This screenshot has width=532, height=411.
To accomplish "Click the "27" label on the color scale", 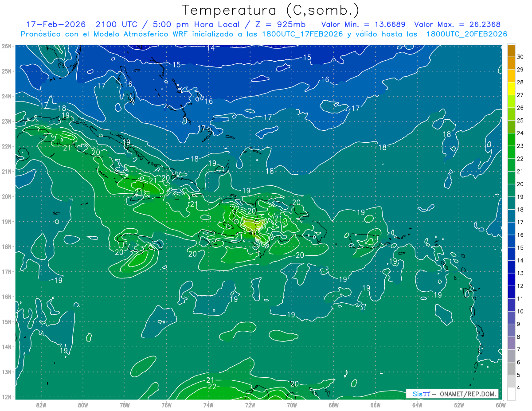I will tap(520, 95).
